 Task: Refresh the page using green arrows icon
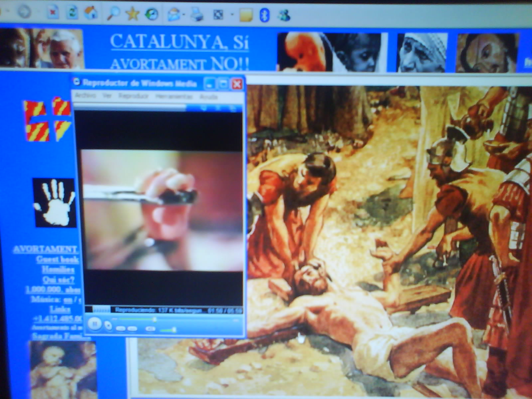(x=72, y=13)
